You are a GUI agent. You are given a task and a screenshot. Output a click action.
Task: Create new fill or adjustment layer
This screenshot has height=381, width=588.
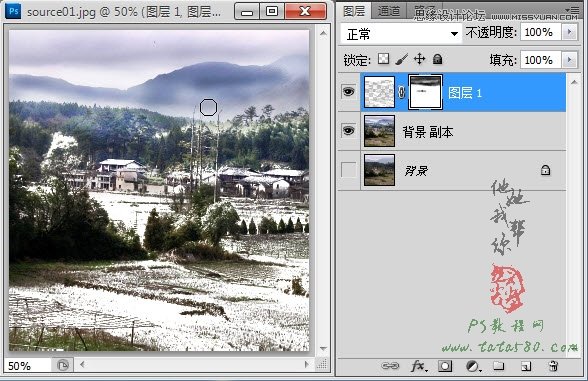(x=473, y=366)
